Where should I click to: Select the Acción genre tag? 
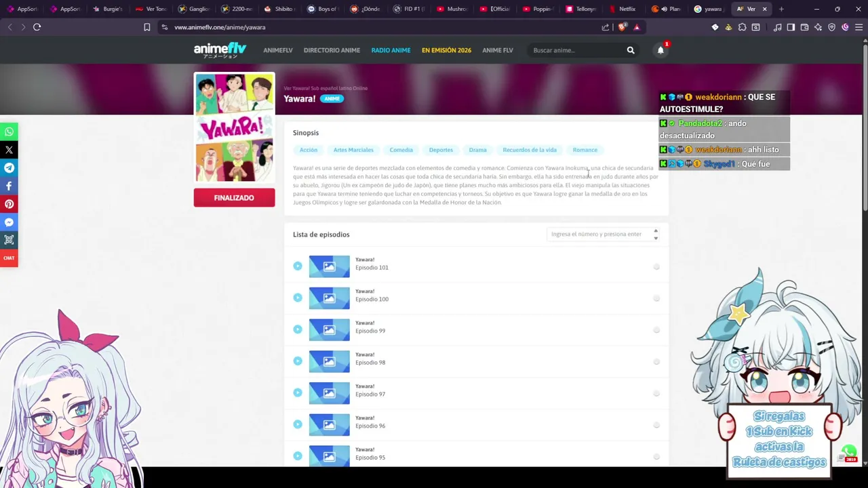[x=309, y=150]
